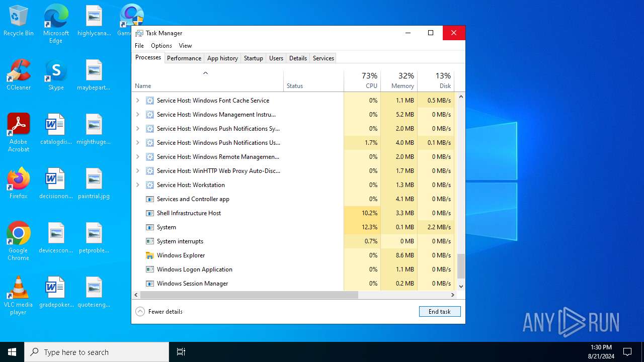Switch to the Users tab
Viewport: 644px width, 362px height.
[276, 58]
